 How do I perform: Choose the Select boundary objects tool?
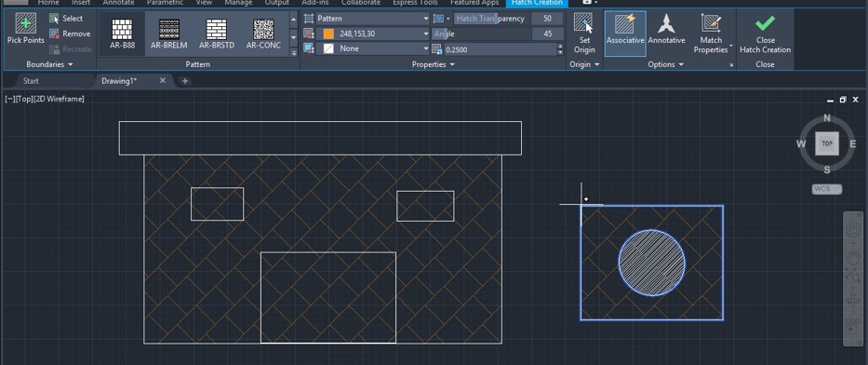pos(66,19)
